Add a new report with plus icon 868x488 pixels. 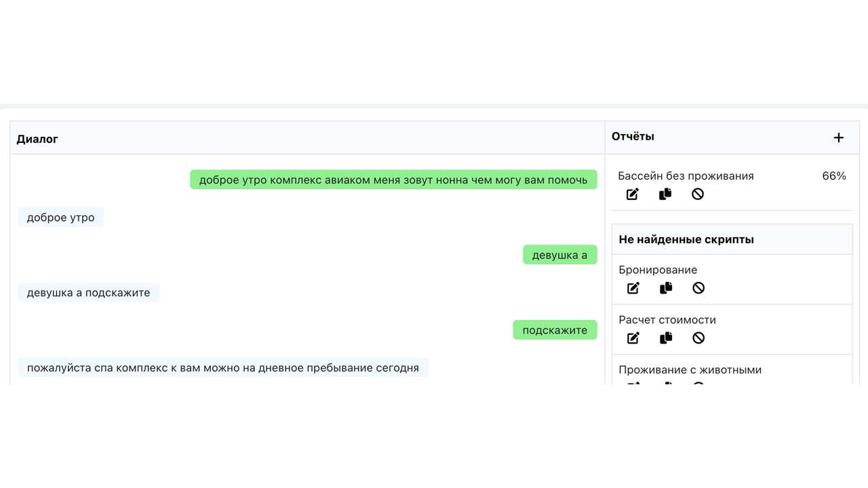click(x=839, y=138)
